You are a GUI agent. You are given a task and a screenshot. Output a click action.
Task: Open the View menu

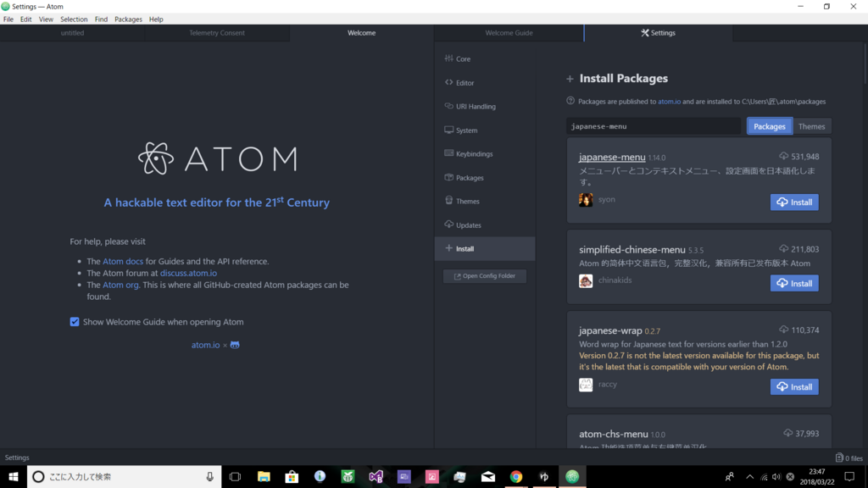(46, 19)
